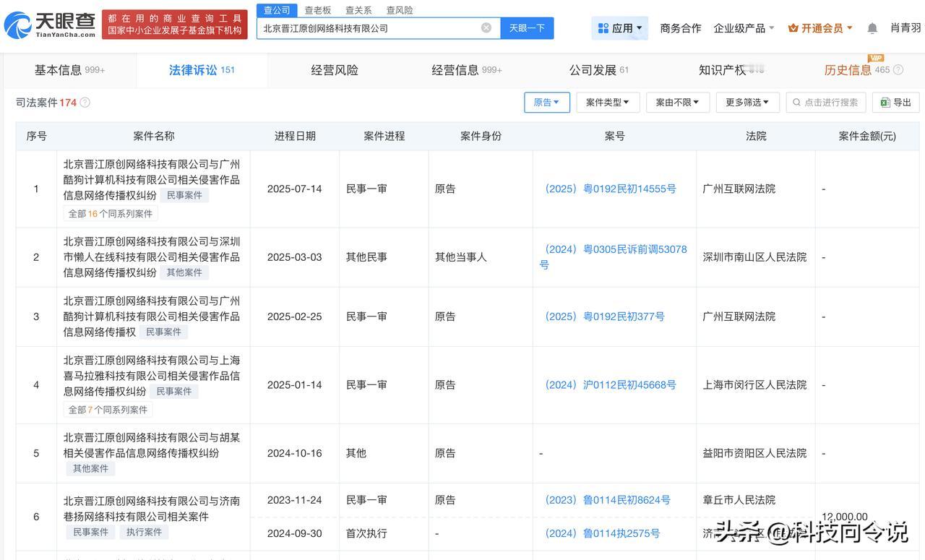925x560 pixels.
Task: Open the 经营信息 tab
Action: tap(467, 70)
